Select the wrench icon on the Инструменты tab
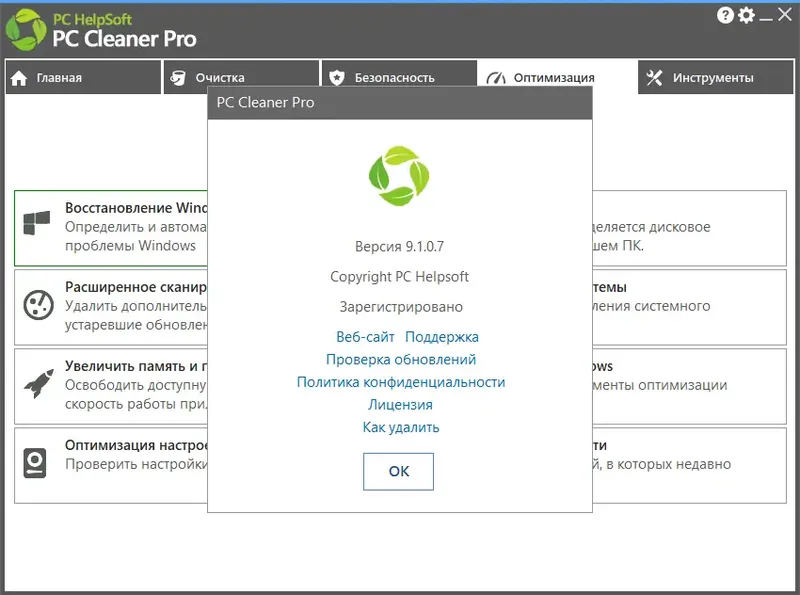Screen dimensions: 800x595 (655, 75)
